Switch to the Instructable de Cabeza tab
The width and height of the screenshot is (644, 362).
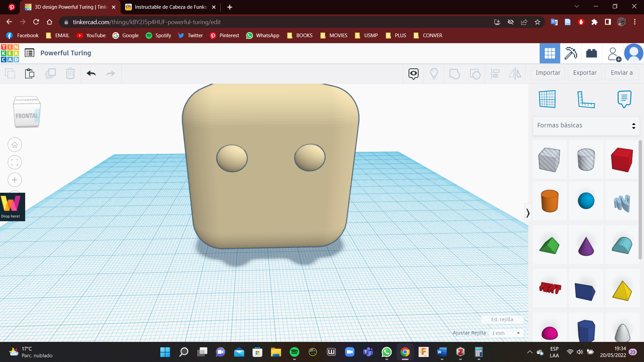pyautogui.click(x=171, y=7)
